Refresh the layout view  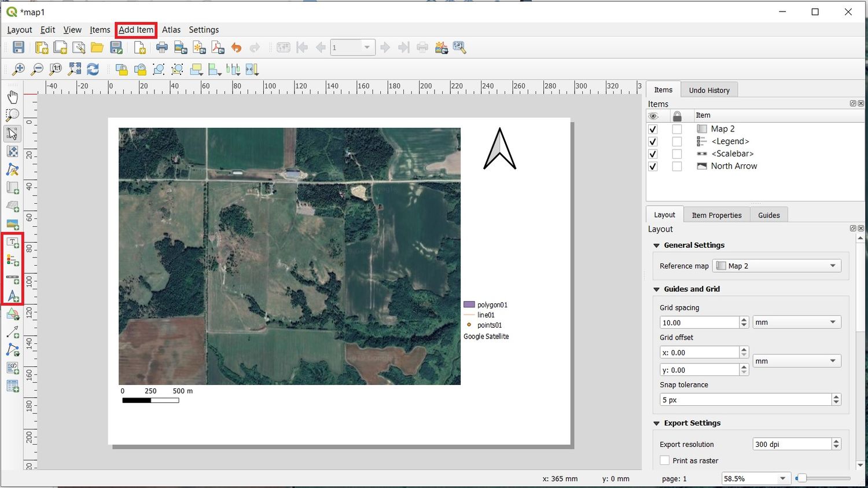[x=93, y=69]
